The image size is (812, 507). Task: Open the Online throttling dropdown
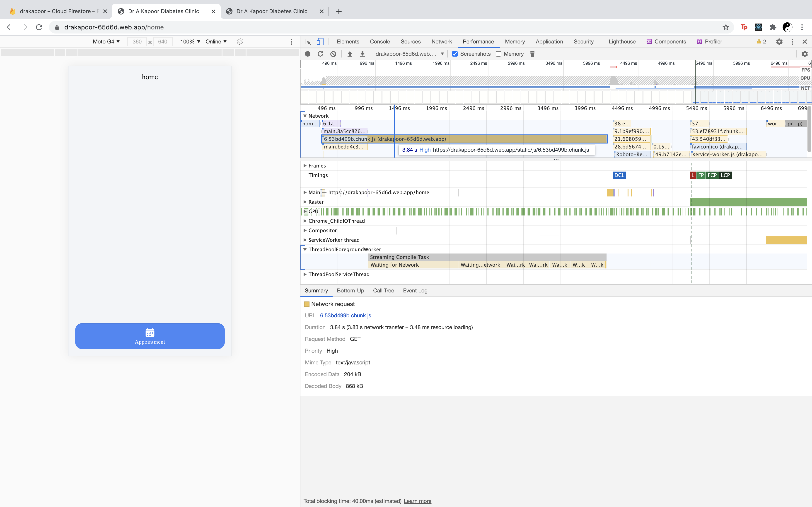216,42
